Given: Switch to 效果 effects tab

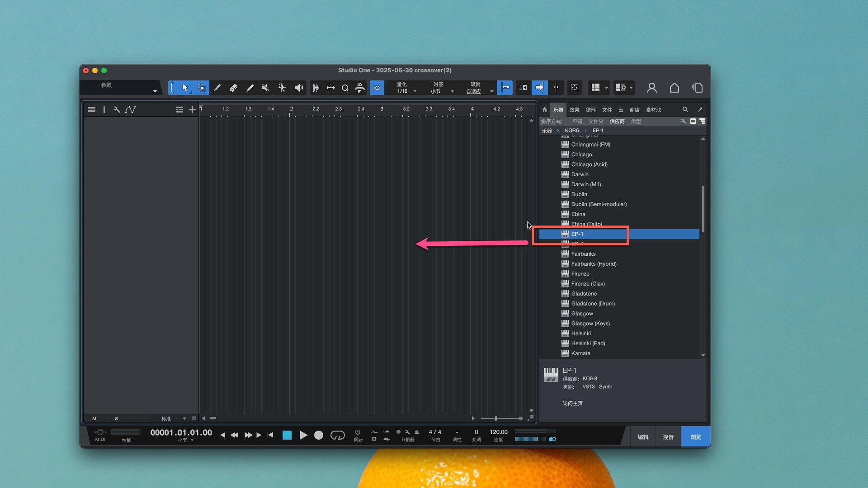Looking at the screenshot, I should 575,110.
